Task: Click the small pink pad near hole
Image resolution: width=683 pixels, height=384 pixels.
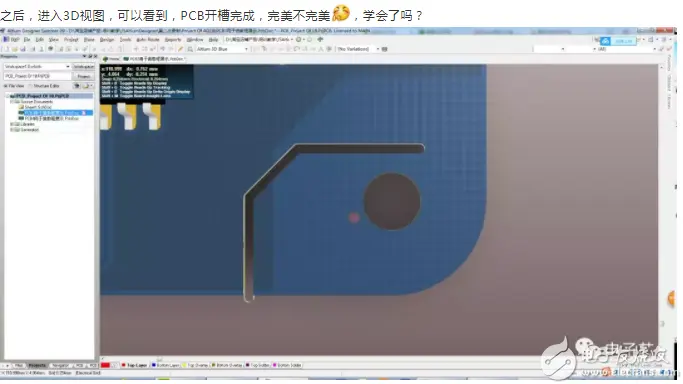Action: click(x=354, y=217)
